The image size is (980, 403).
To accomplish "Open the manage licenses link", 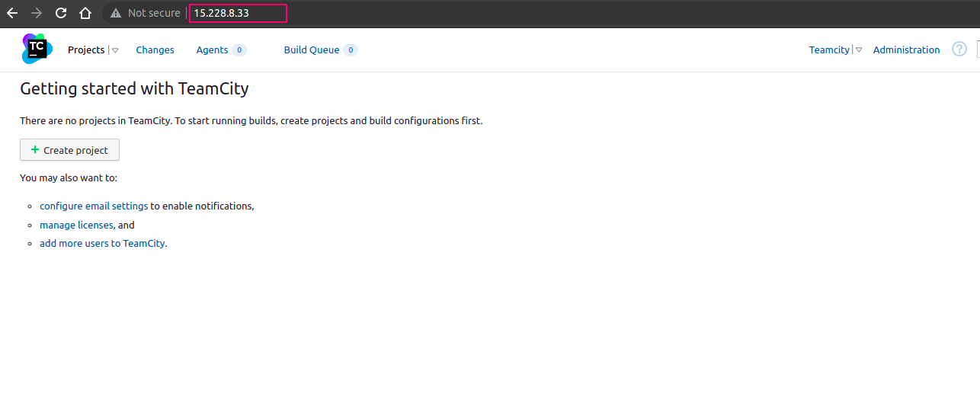I will tap(76, 225).
